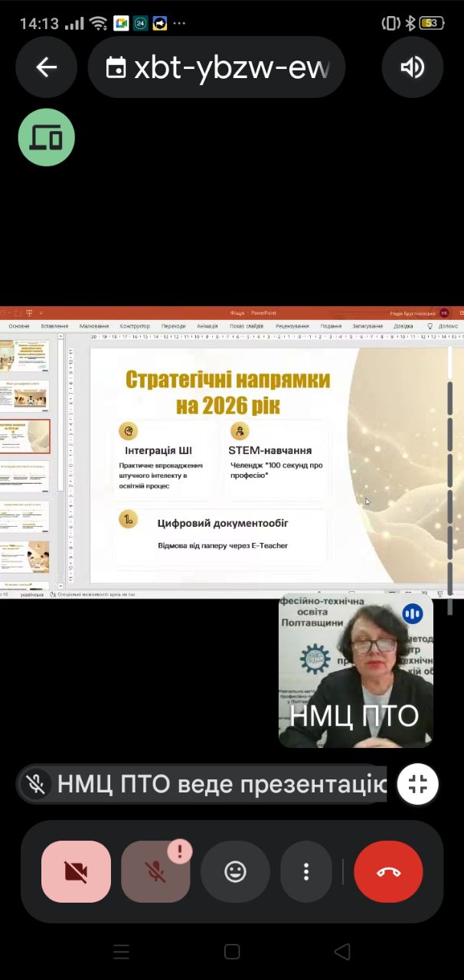Minimize the presentation with the collapse icon
This screenshot has height=980, width=464.
418,784
